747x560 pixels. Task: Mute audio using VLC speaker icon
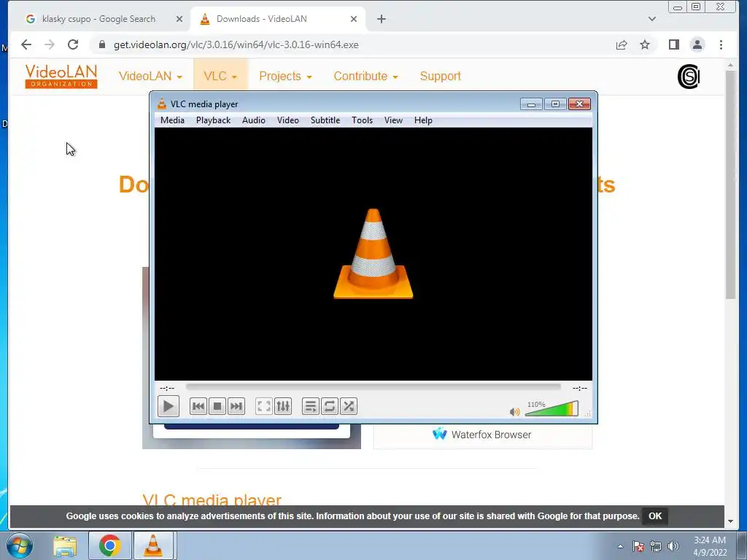tap(514, 412)
